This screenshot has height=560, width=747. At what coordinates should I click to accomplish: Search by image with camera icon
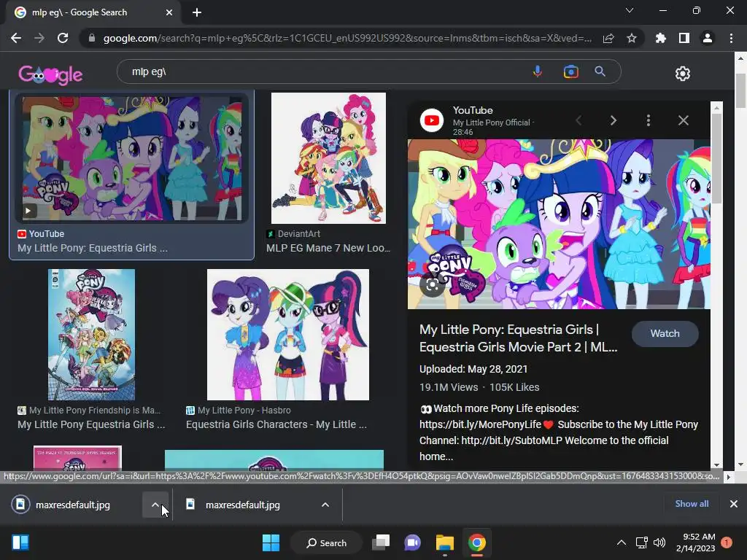pos(570,71)
